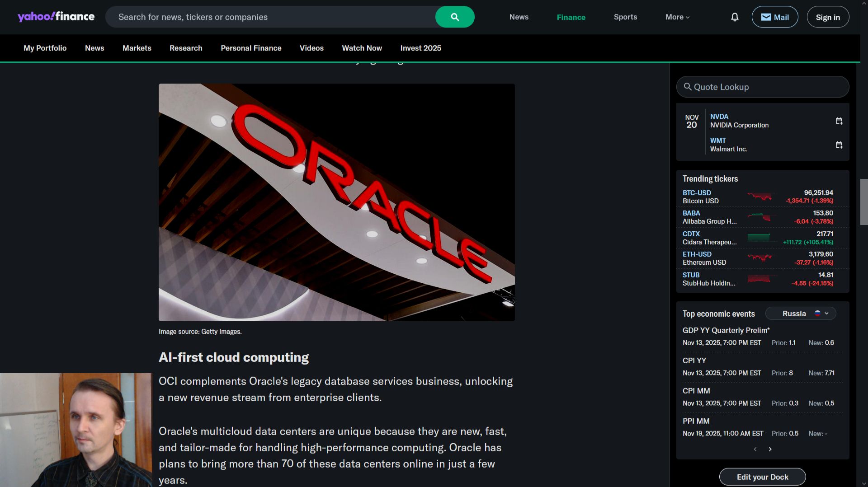Click 'Image source: Getty Images.' caption
The height and width of the screenshot is (487, 868).
pyautogui.click(x=200, y=332)
